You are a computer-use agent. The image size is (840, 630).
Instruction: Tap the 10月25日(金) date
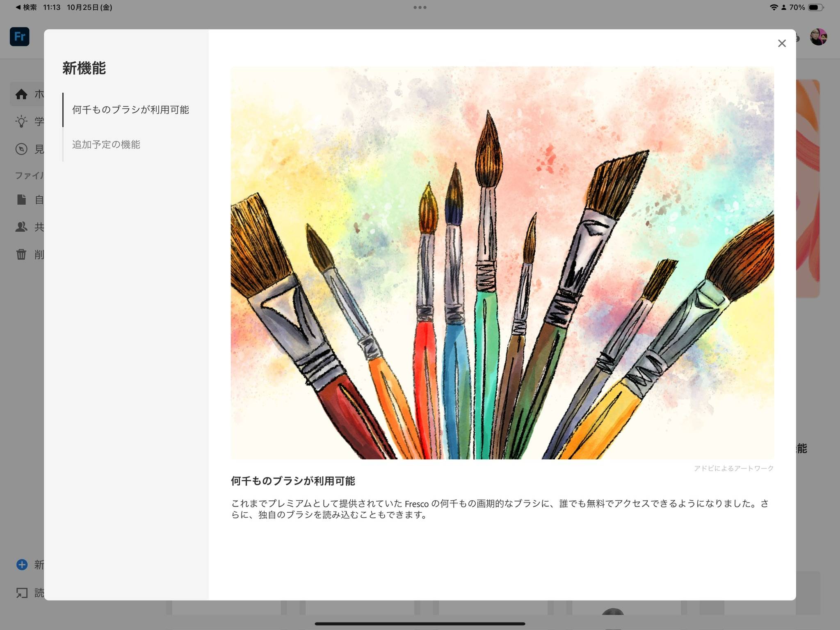(x=89, y=7)
